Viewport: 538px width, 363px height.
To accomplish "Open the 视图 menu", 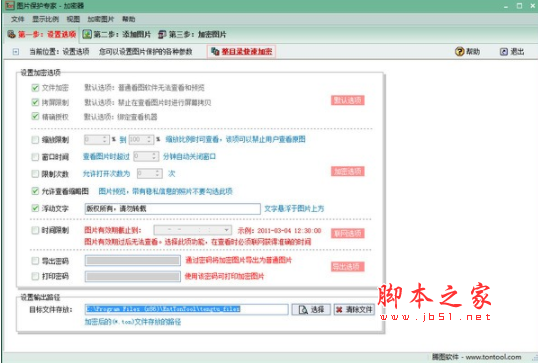I will coord(73,19).
